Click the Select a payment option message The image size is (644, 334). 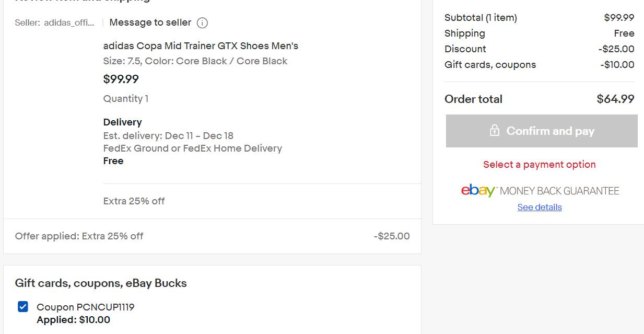coord(540,165)
